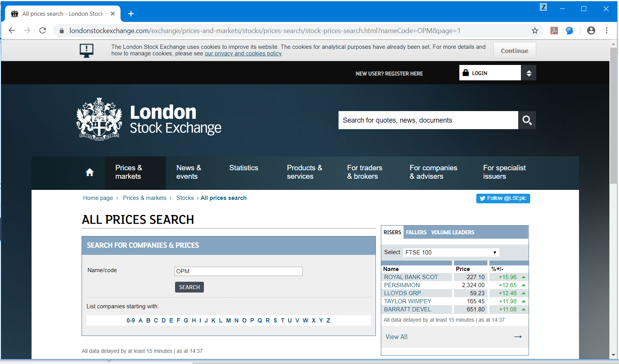This screenshot has height=364, width=619.
Task: Open For companies & advisers menu
Action: coord(433,172)
